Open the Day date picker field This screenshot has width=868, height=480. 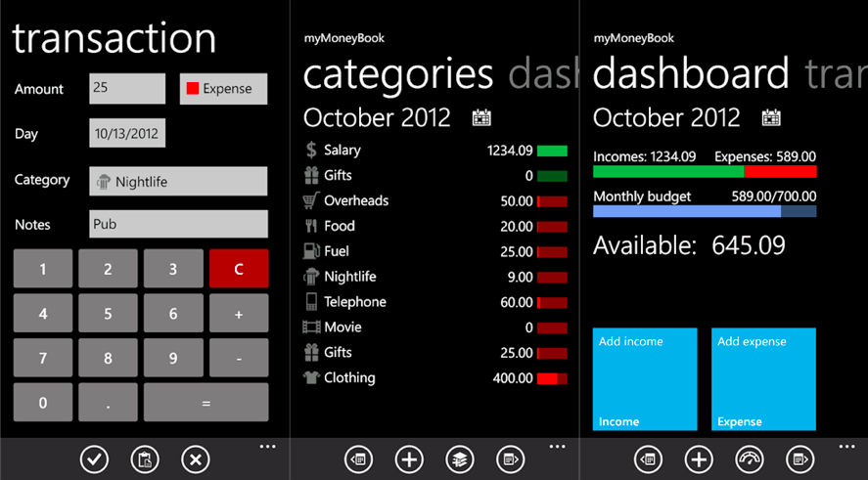coord(127,133)
